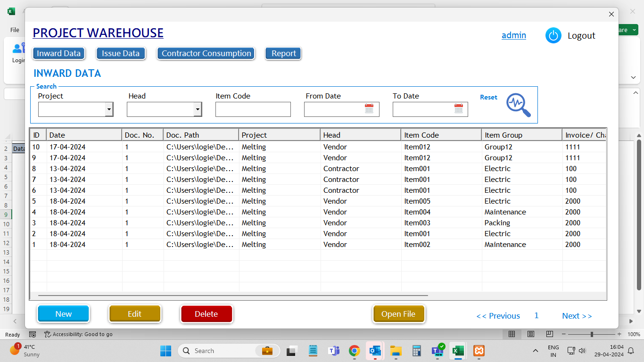Click the Open File button
The height and width of the screenshot is (362, 644).
coord(398,314)
